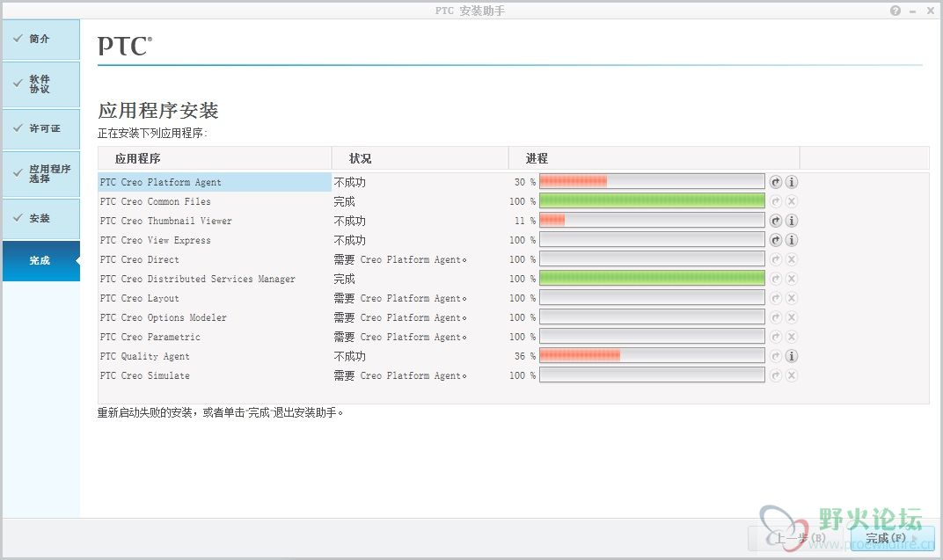The image size is (943, 560).
Task: Click Common Files green progress bar
Action: (652, 200)
